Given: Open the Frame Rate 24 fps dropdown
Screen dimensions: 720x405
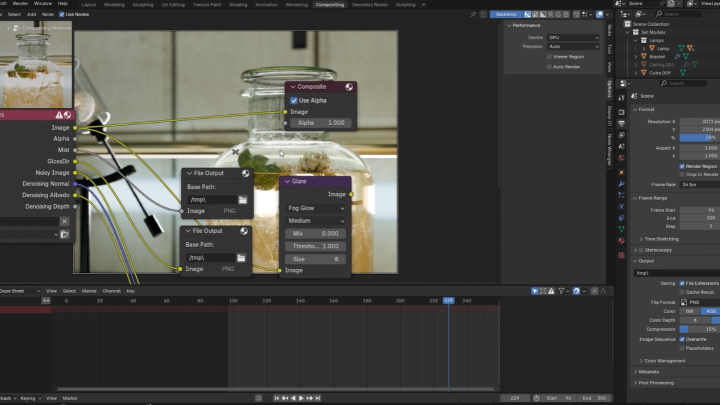Looking at the screenshot, I should click(700, 185).
